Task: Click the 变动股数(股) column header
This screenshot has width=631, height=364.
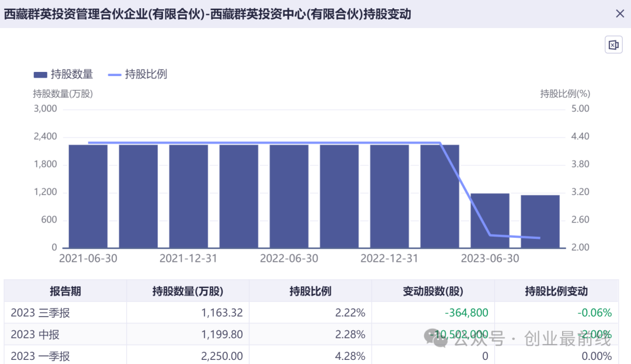Action: pos(433,291)
